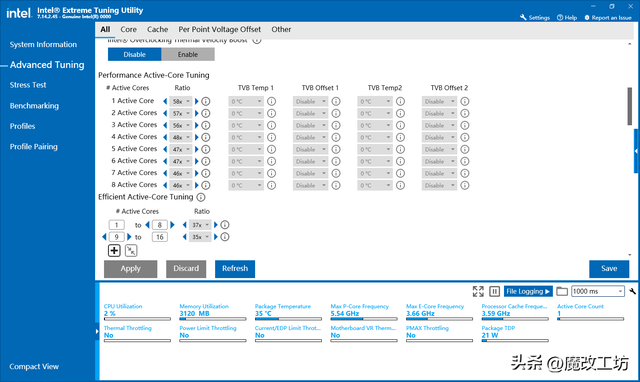Open TVB Offset 1 dropdown for 6 Active Cores
The image size is (640, 382).
[310, 161]
